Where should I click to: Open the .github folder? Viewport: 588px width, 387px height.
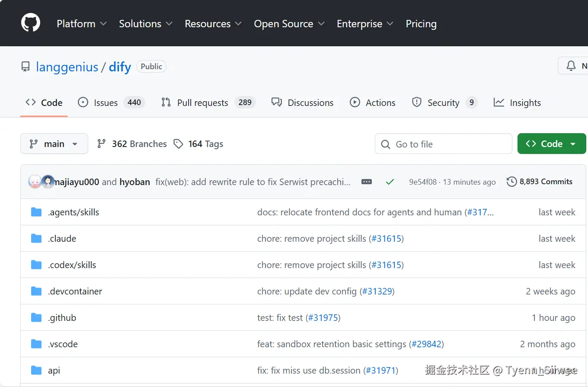coord(62,317)
